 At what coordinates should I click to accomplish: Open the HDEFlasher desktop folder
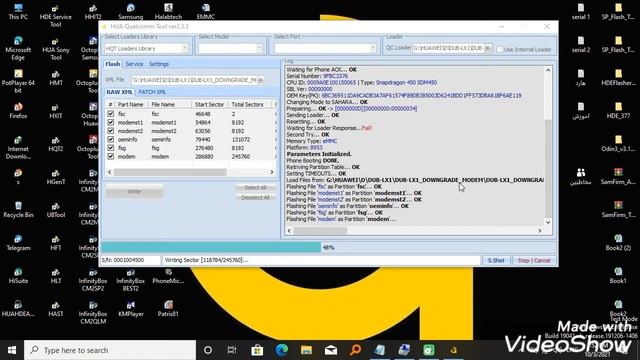click(x=618, y=78)
